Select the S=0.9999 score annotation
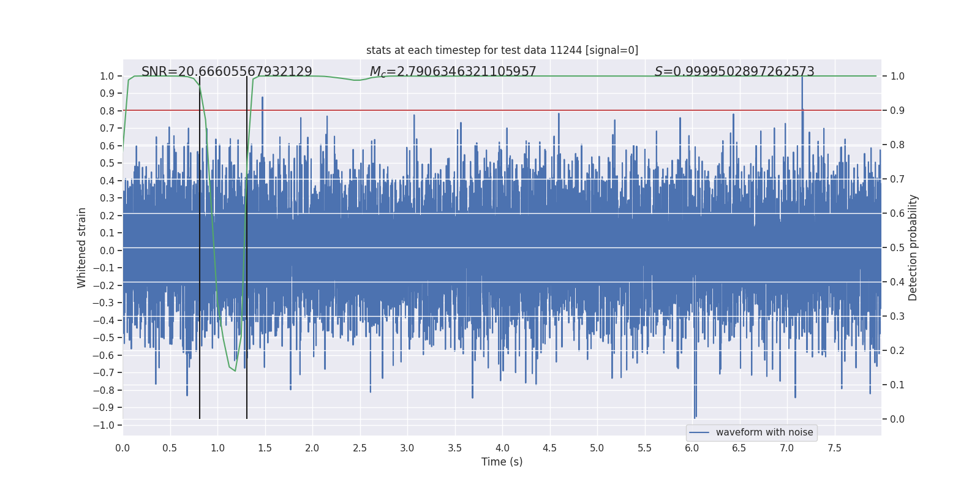 pyautogui.click(x=734, y=72)
